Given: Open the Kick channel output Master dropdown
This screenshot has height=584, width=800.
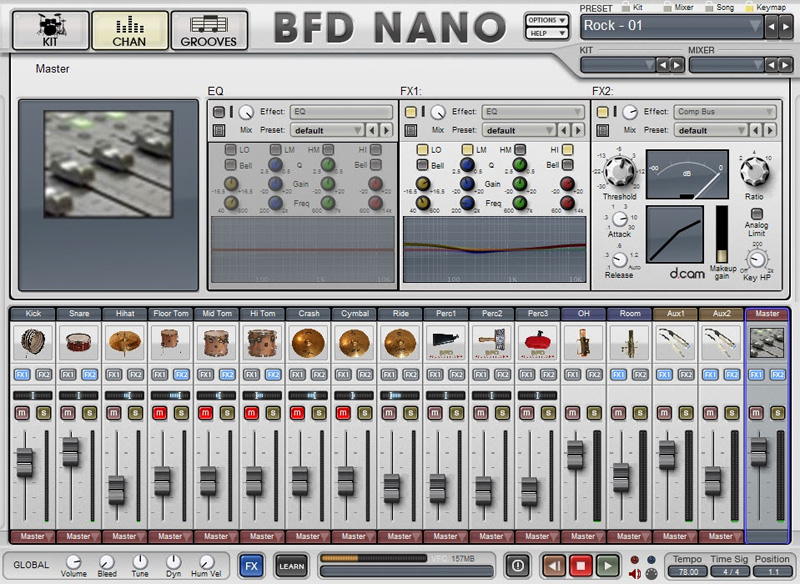Looking at the screenshot, I should [x=33, y=537].
